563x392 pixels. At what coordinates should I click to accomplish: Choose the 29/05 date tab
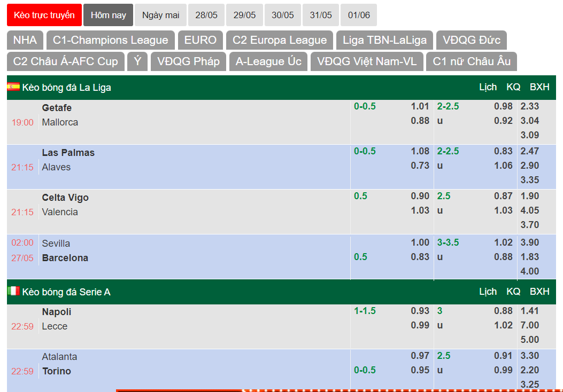[244, 15]
